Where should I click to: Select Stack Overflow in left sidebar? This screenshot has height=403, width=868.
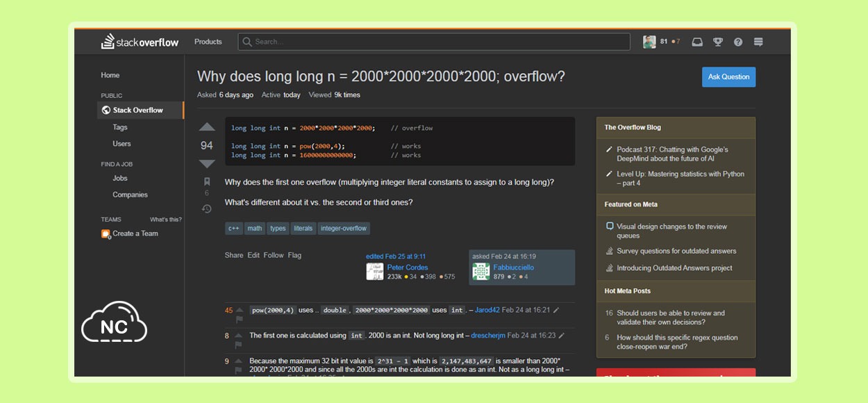point(140,110)
